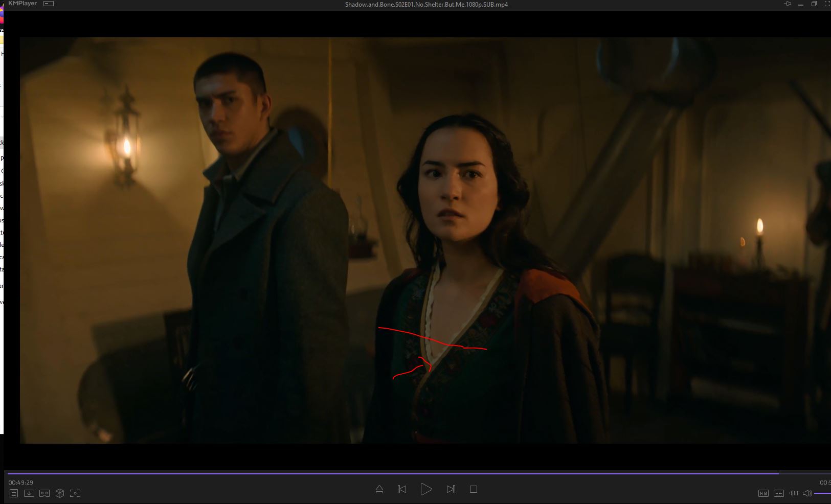
Task: Open the KMPlayer main menu
Action: coord(23,4)
